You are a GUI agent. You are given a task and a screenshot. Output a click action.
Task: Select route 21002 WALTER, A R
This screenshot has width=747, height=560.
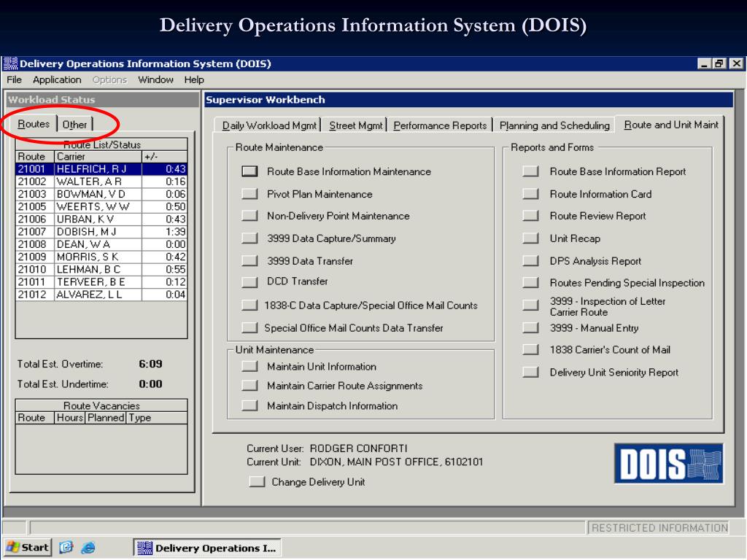pyautogui.click(x=101, y=182)
